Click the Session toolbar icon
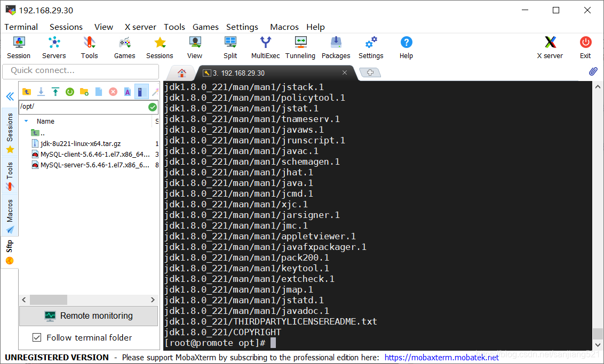Viewport: 604px width, 364px height. (19, 47)
